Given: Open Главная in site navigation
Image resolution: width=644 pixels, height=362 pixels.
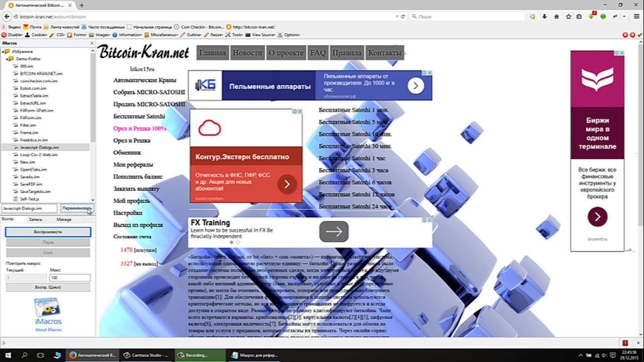Looking at the screenshot, I should tap(212, 52).
